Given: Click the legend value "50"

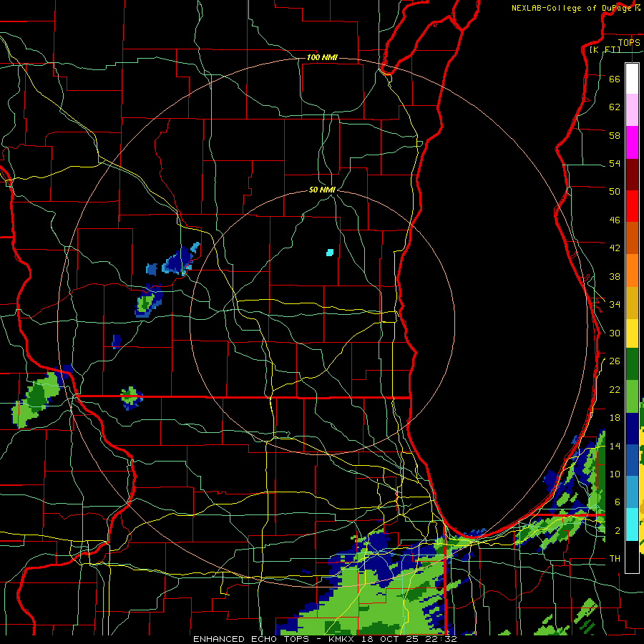Looking at the screenshot, I should coord(615,191).
